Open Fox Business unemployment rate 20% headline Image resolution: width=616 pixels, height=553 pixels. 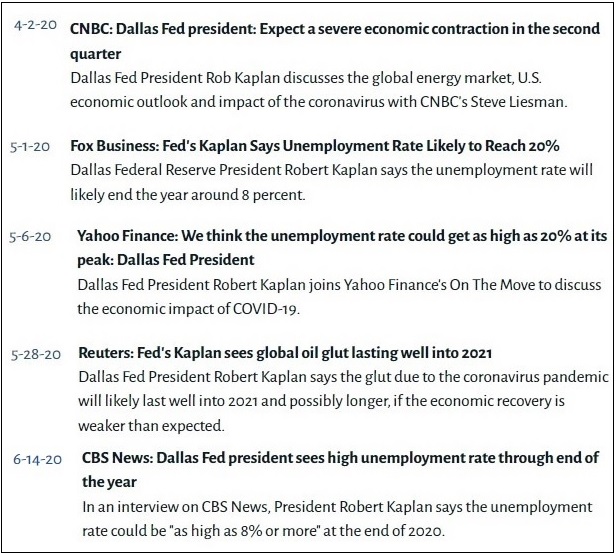[x=315, y=146]
